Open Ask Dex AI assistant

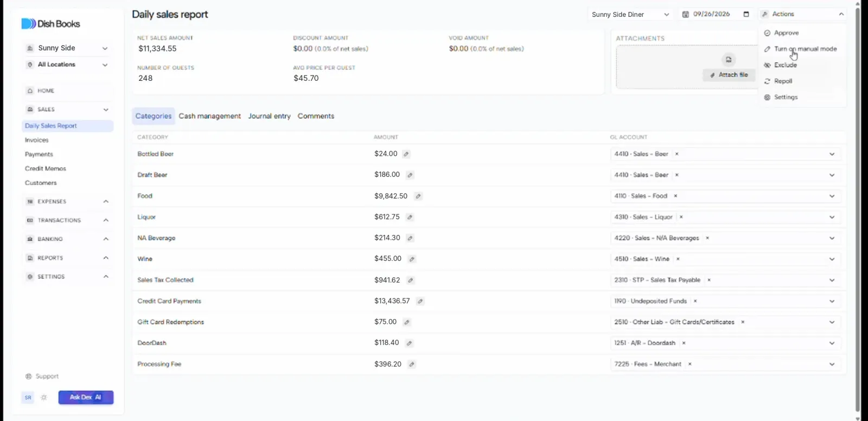86,398
